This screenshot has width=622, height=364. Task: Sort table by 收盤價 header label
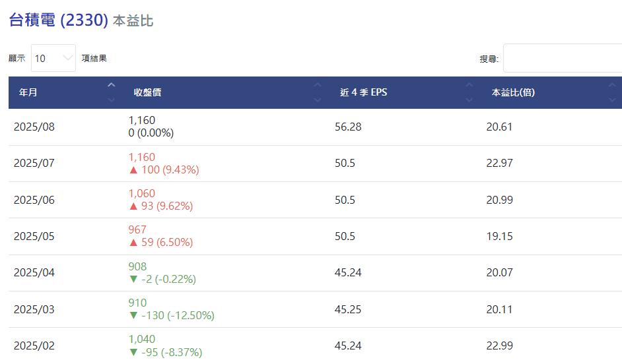[147, 92]
